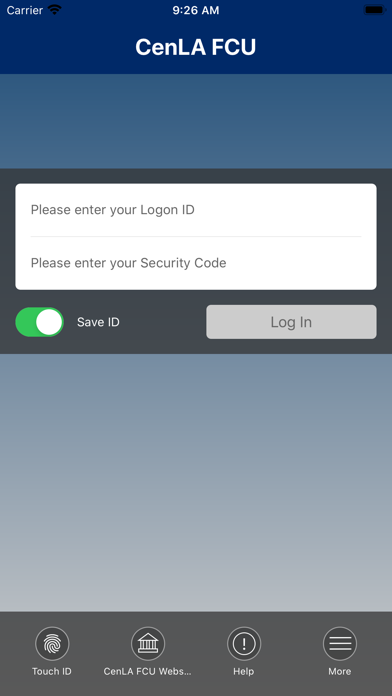Open the More hamburger menu icon
The height and width of the screenshot is (696, 392).
coord(340,644)
